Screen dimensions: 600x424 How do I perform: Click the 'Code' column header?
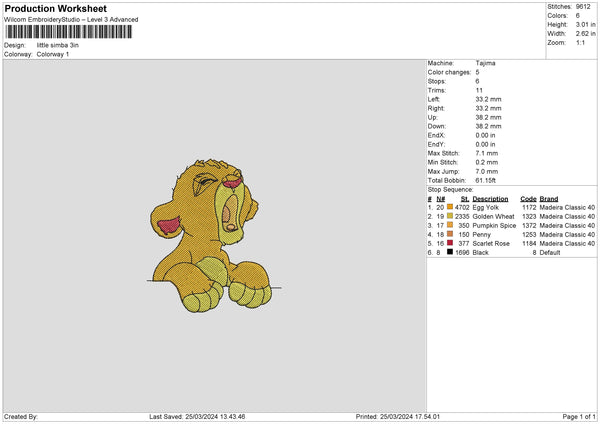(528, 199)
